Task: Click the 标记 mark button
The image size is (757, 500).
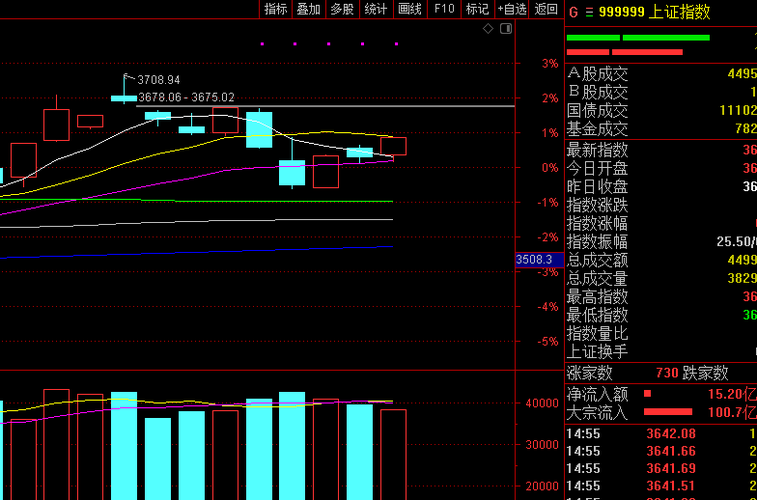Action: point(477,9)
